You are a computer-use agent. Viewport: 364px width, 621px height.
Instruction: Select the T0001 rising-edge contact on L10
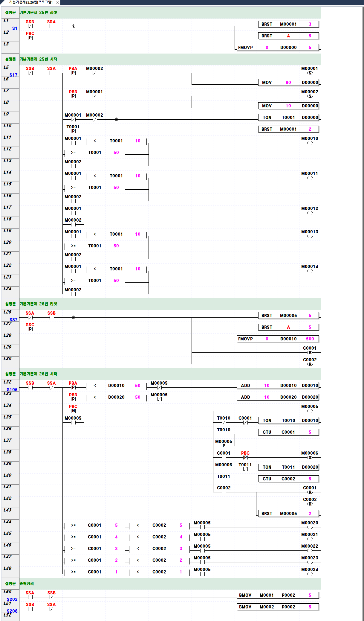click(x=73, y=131)
